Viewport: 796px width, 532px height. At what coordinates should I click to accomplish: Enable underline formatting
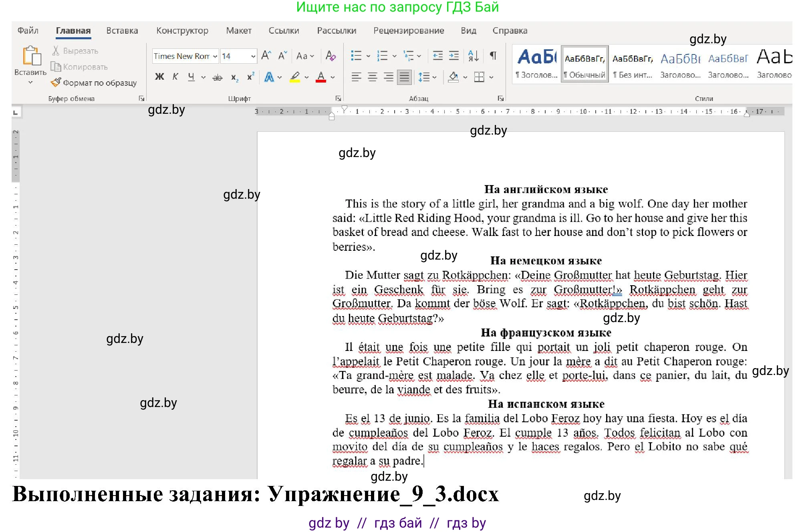191,77
